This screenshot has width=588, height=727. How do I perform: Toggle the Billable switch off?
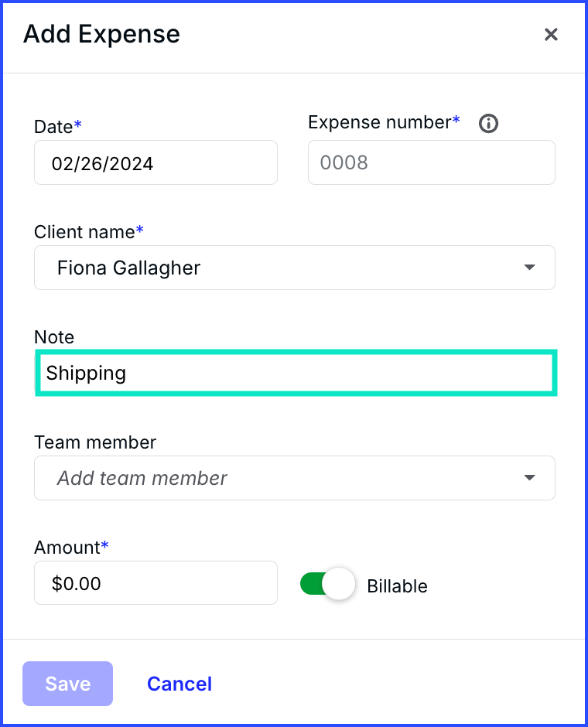(328, 584)
